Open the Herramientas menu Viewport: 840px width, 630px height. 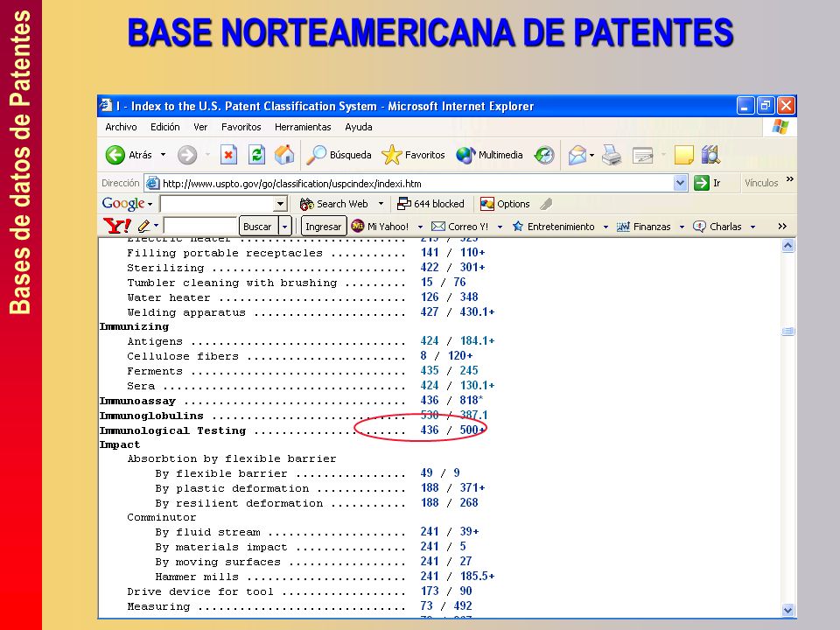(303, 127)
